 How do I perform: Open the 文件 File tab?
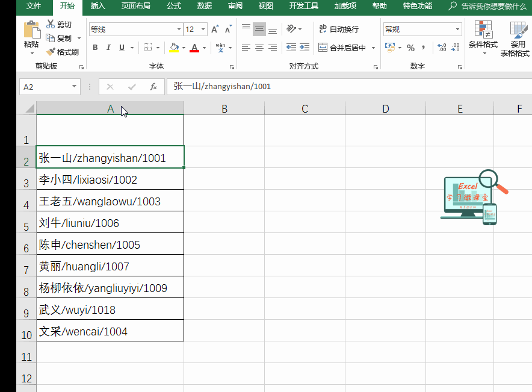[x=34, y=6]
